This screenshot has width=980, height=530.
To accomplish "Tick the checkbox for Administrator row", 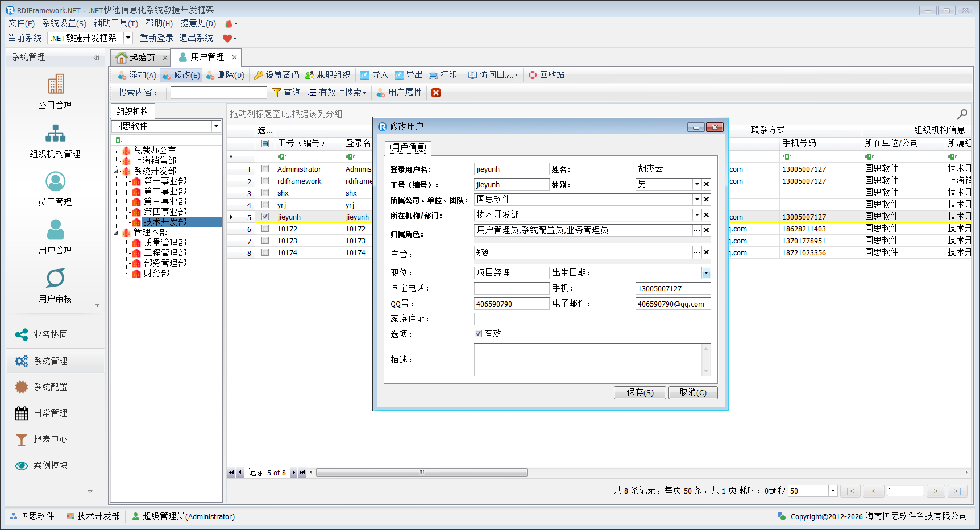I will [265, 169].
